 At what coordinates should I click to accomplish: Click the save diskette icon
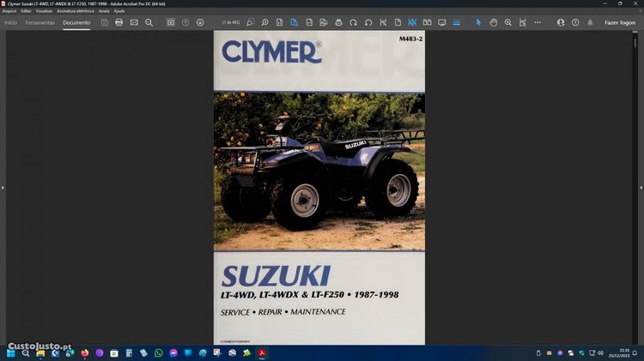(x=105, y=22)
